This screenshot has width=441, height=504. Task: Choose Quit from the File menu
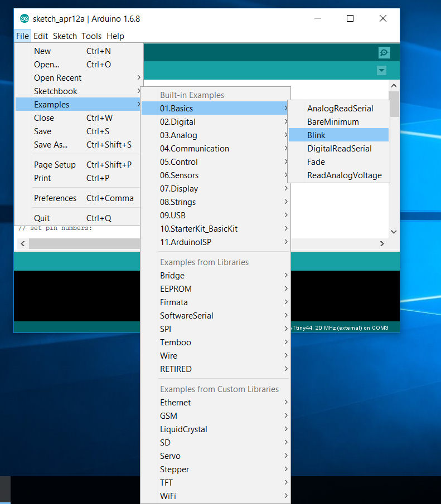point(77,218)
